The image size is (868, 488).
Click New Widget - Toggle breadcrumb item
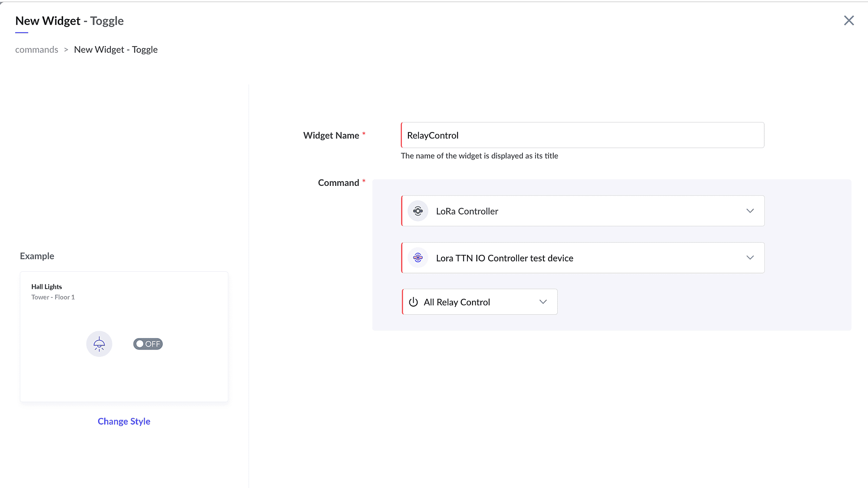[x=116, y=49]
